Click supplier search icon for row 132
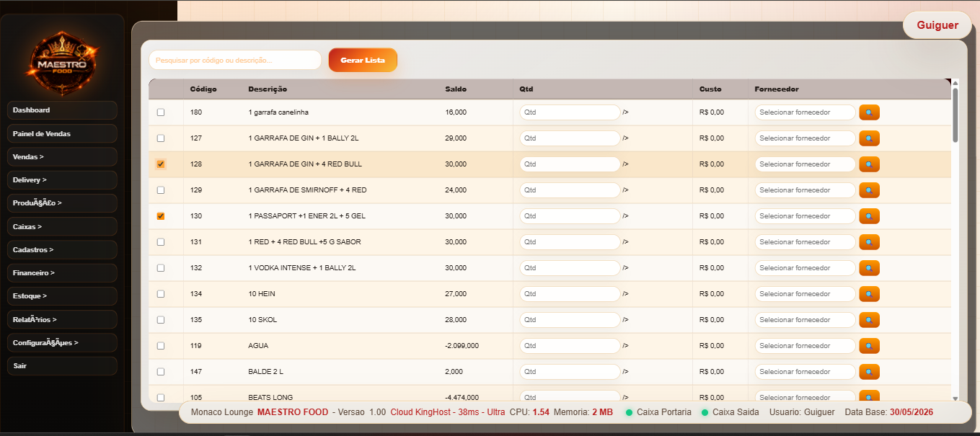Image resolution: width=980 pixels, height=436 pixels. coord(869,268)
